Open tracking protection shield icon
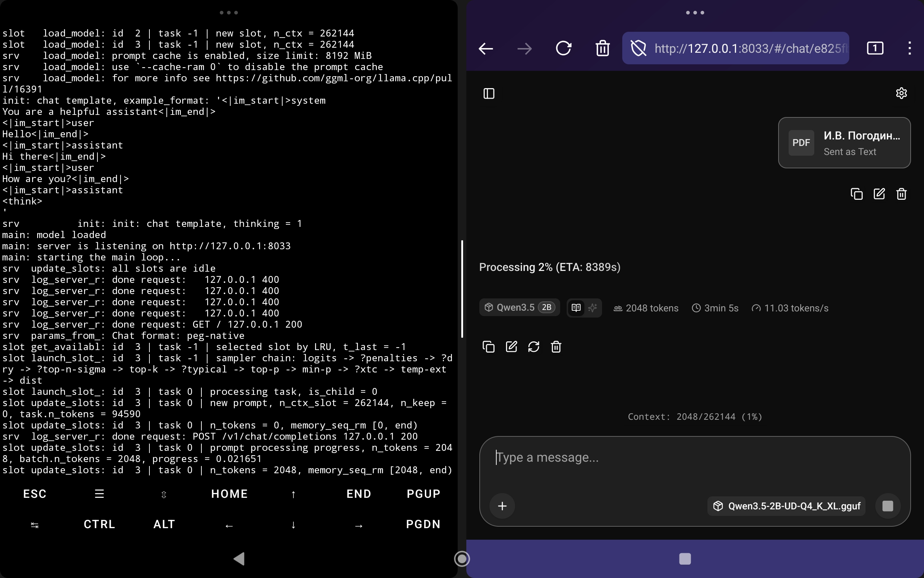Screen dimensions: 924x578 tap(638, 48)
